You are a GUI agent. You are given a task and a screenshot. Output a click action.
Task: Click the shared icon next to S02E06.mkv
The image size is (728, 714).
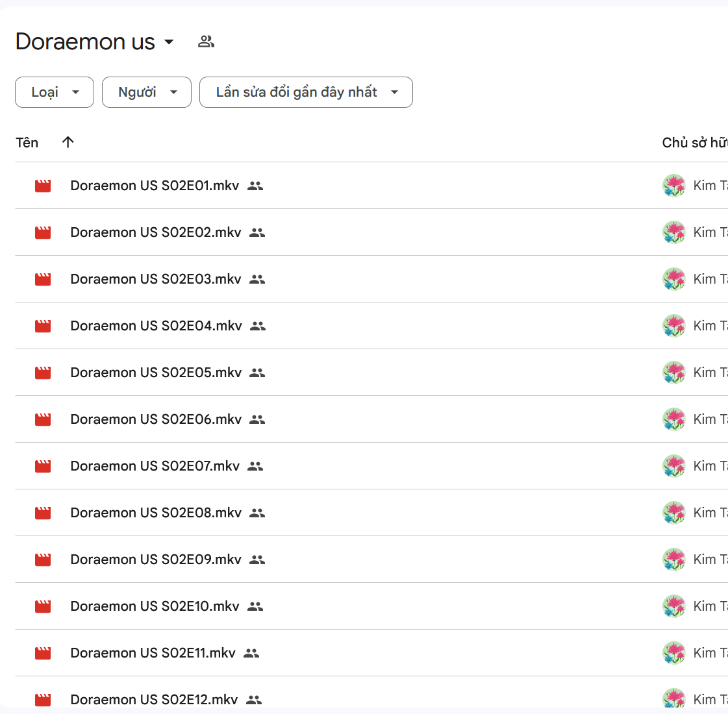[x=257, y=419]
